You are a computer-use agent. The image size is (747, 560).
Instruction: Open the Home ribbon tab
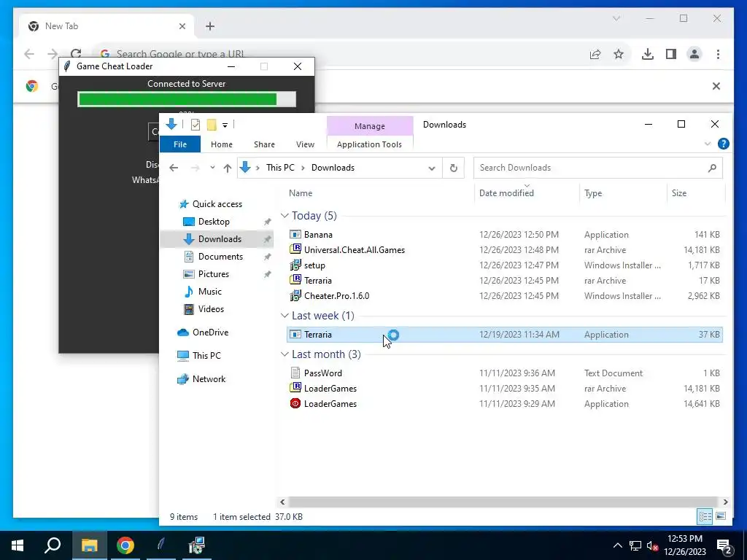coord(222,144)
